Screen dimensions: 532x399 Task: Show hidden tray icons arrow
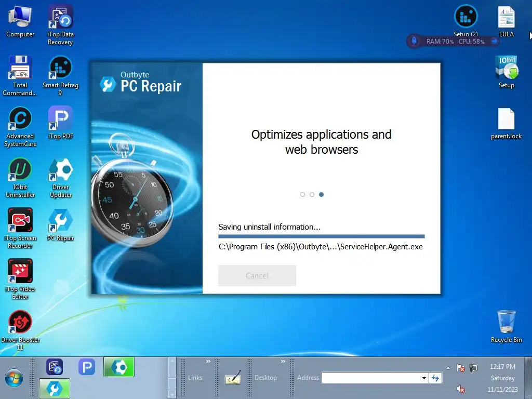pyautogui.click(x=448, y=368)
